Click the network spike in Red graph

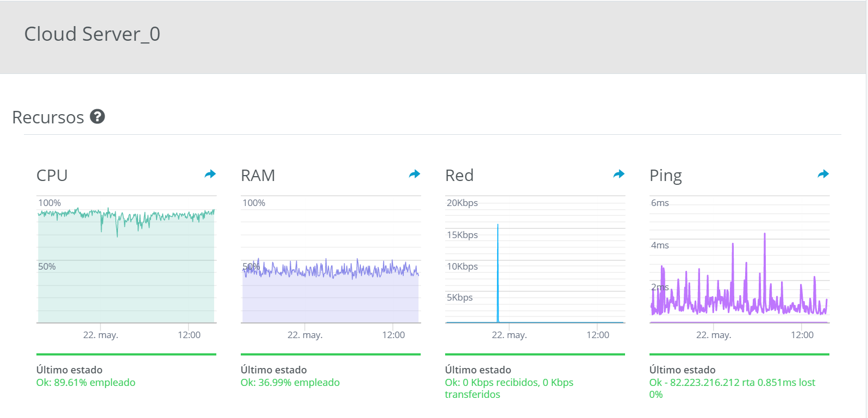tap(498, 272)
